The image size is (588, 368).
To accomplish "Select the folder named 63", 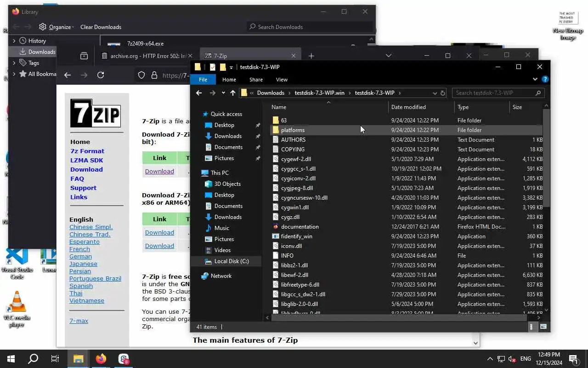I will 284,121.
